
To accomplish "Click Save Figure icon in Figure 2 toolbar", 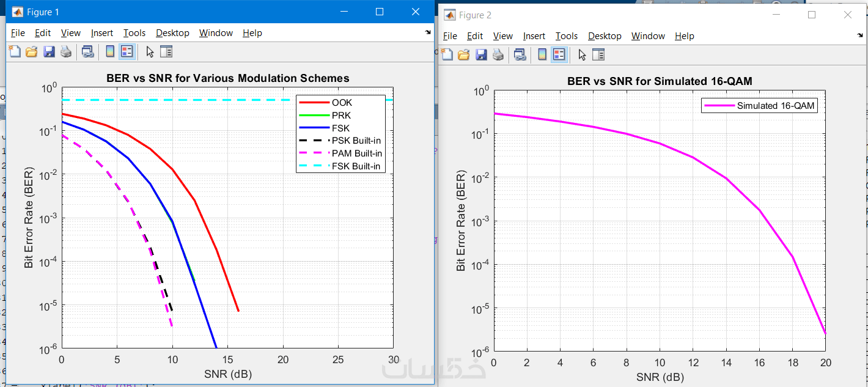I will pyautogui.click(x=481, y=55).
